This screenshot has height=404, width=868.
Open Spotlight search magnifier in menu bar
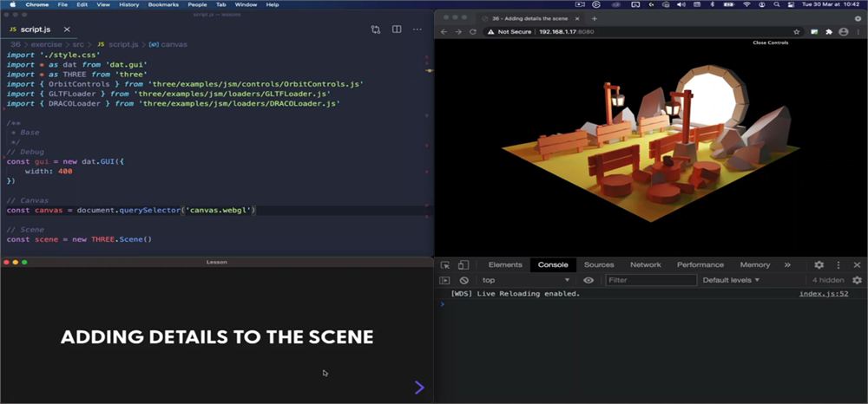tap(777, 4)
